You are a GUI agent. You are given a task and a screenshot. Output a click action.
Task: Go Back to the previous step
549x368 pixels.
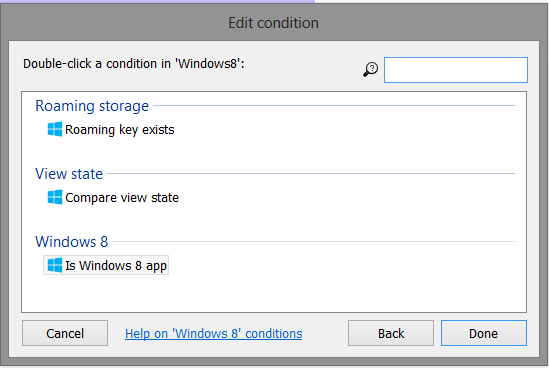pos(391,333)
